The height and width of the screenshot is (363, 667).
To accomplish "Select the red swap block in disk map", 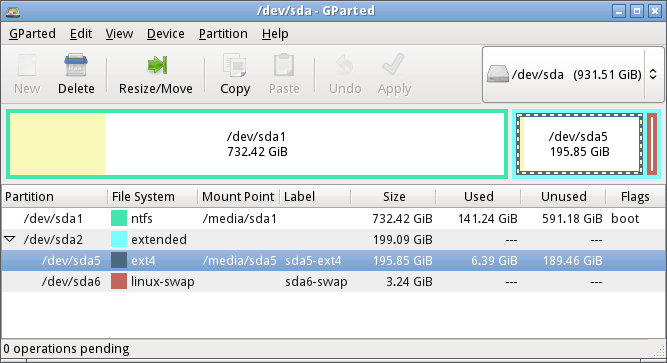I will coord(652,144).
